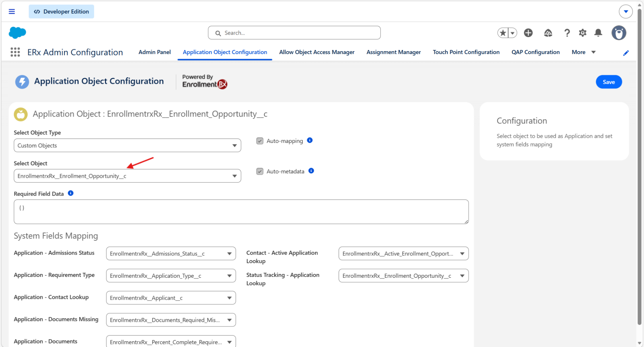Select Application Object Configuration tab
The image size is (644, 347).
tap(225, 52)
